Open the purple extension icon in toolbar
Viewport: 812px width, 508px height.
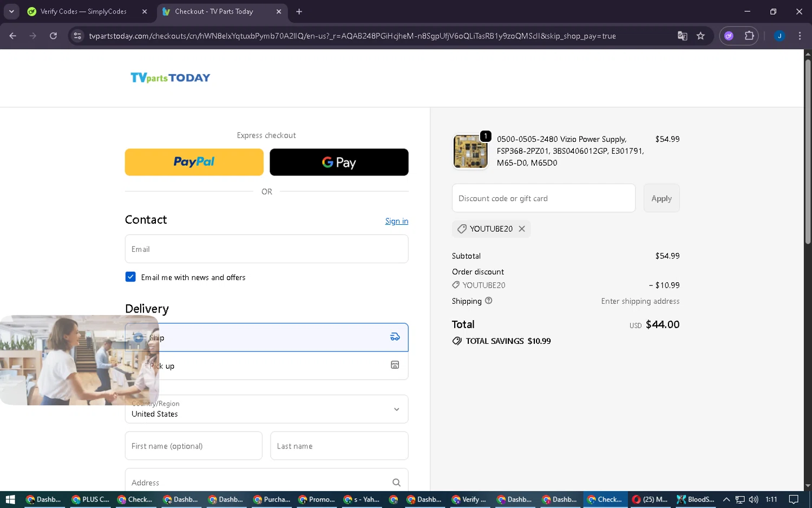point(729,36)
